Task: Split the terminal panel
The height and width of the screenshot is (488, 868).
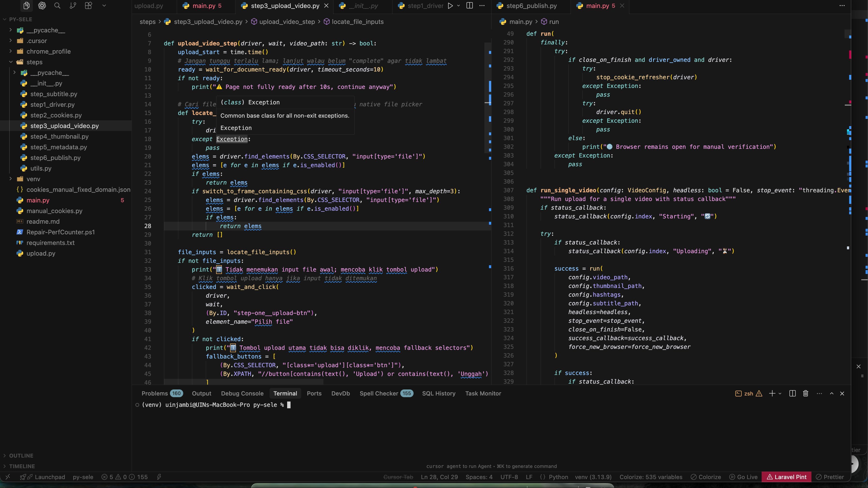Action: click(793, 393)
